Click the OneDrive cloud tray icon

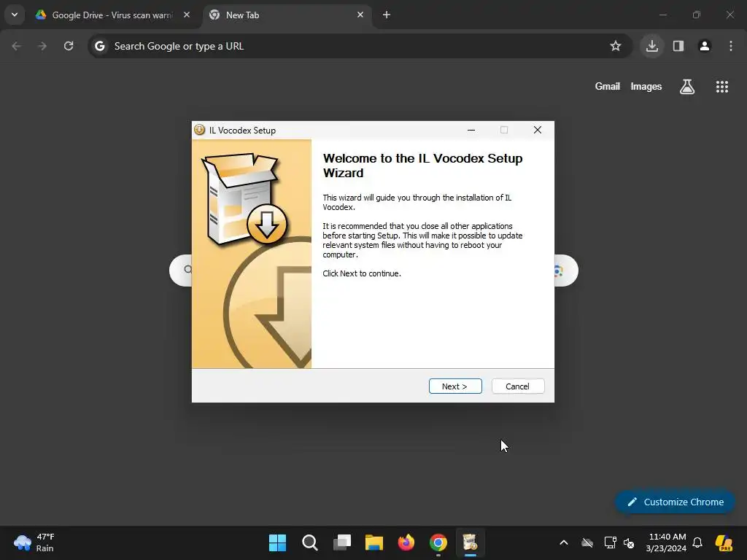(x=587, y=542)
